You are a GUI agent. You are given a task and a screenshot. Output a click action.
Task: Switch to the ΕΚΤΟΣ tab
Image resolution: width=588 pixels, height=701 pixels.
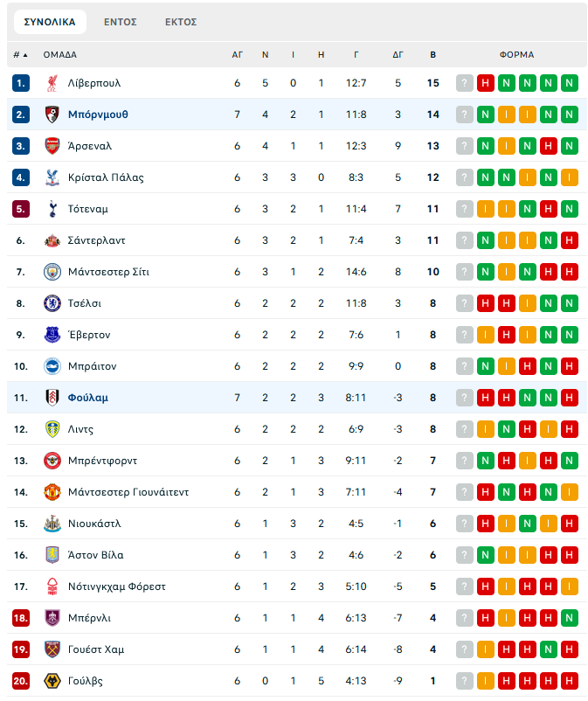click(x=181, y=22)
